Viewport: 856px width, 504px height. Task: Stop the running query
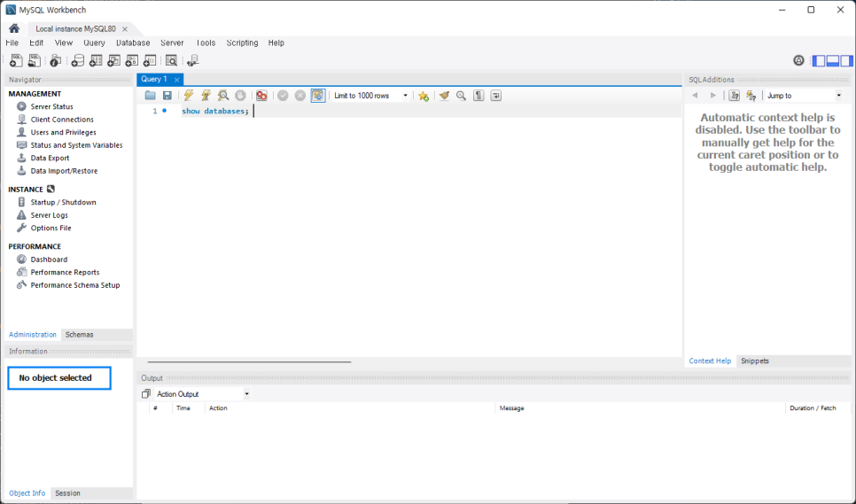tap(240, 96)
